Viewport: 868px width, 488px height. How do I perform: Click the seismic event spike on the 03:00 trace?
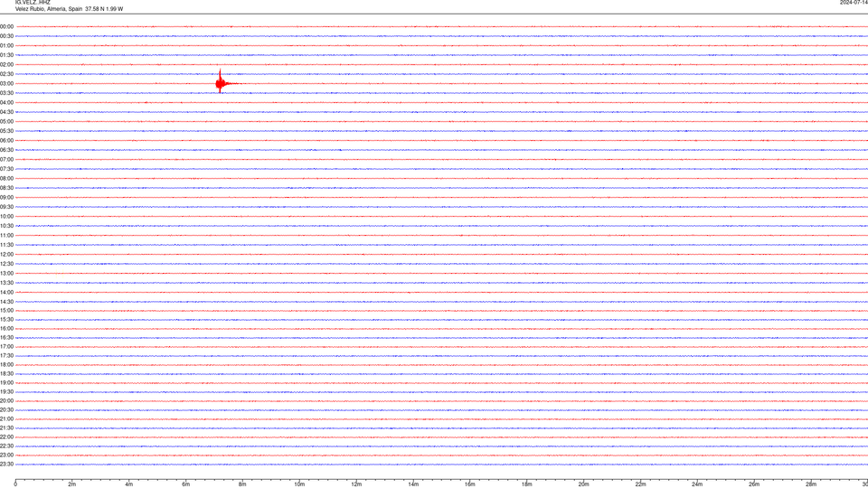tap(221, 82)
